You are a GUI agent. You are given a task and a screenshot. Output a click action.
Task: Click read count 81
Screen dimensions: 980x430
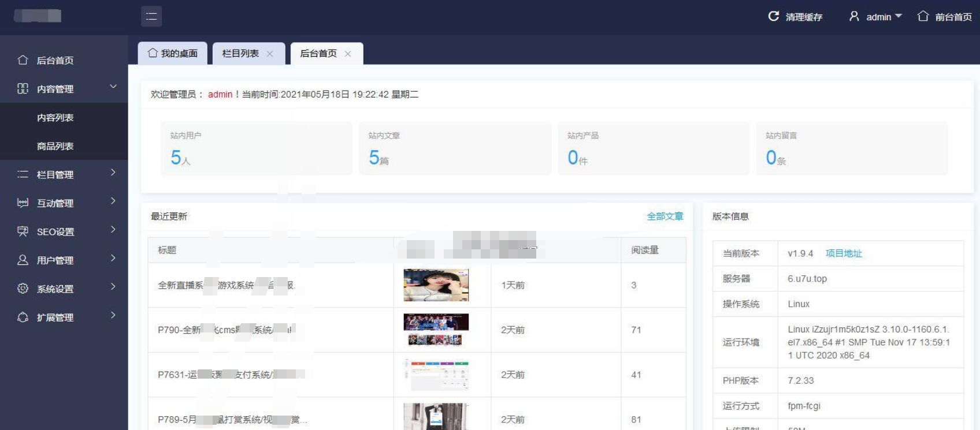tap(636, 420)
